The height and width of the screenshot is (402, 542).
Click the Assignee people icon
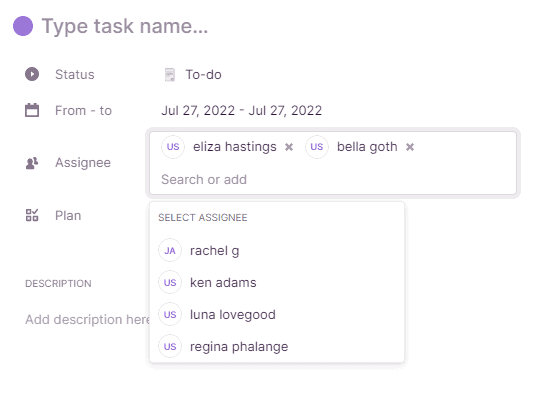[x=32, y=163]
